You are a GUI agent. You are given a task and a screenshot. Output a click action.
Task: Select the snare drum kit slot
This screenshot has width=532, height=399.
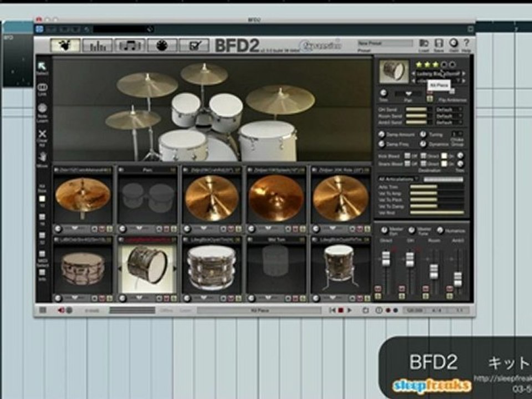click(83, 269)
